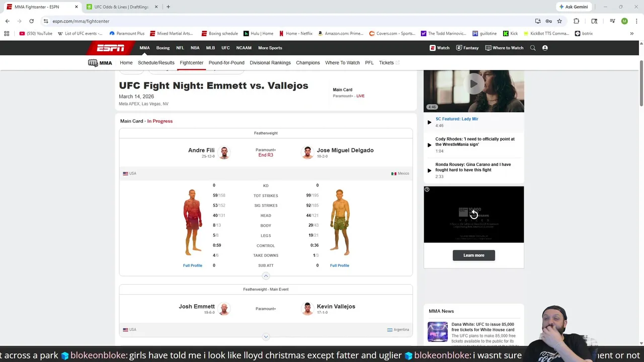The height and width of the screenshot is (362, 644).
Task: Open the ad info question mark icon
Action: coord(427,190)
